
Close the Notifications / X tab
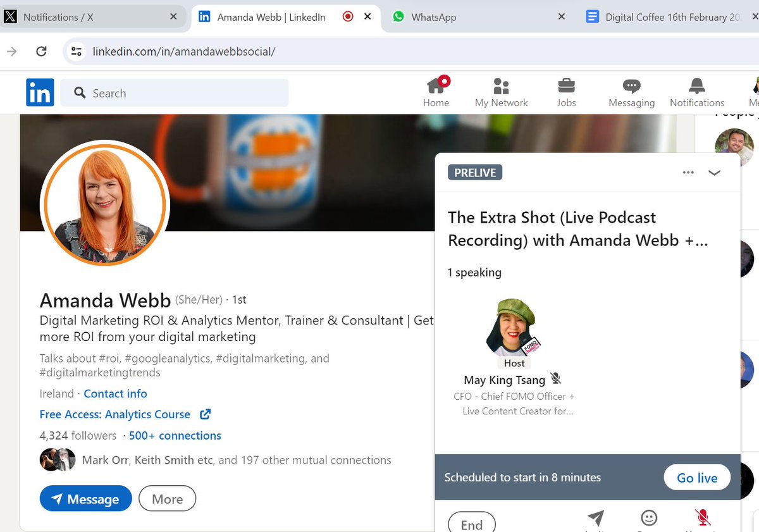coord(173,17)
